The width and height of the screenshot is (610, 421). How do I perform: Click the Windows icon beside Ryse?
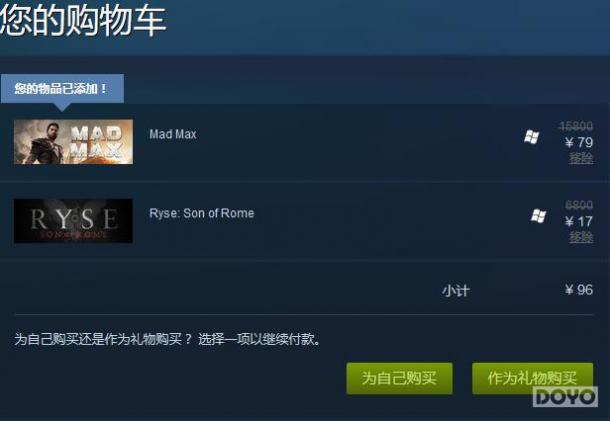tap(538, 216)
